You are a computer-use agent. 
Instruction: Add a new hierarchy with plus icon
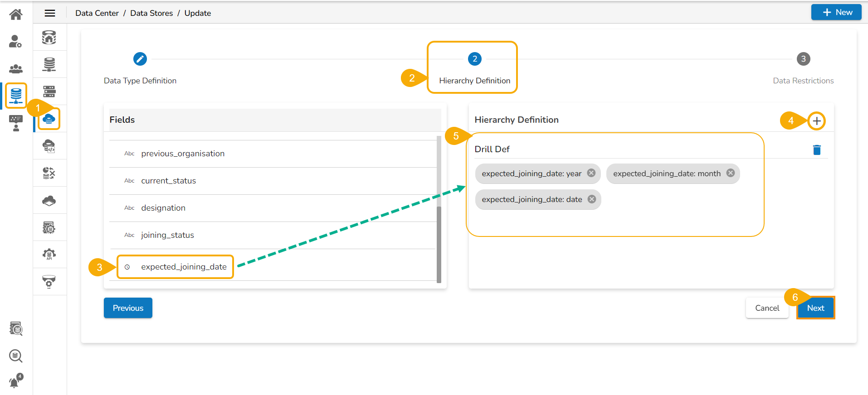(817, 121)
